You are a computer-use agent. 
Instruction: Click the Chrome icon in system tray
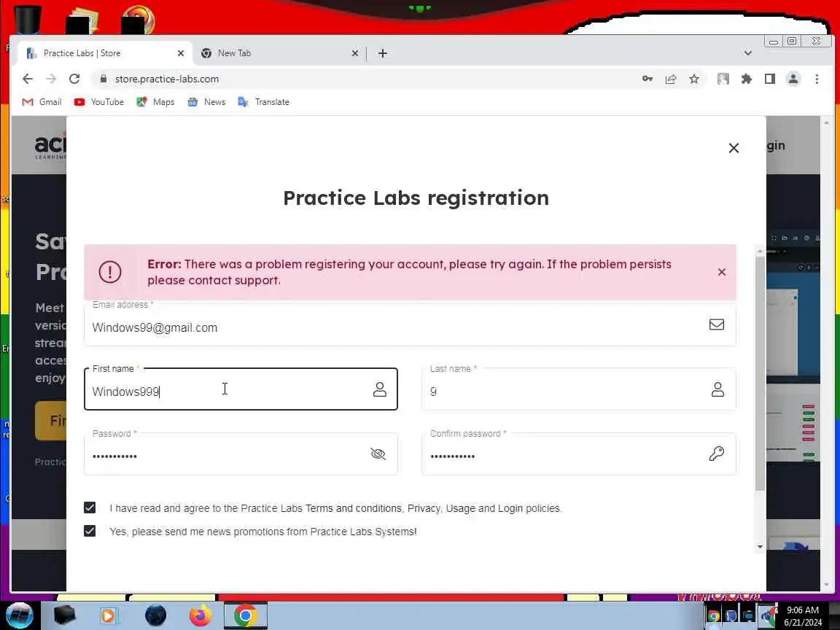714,616
